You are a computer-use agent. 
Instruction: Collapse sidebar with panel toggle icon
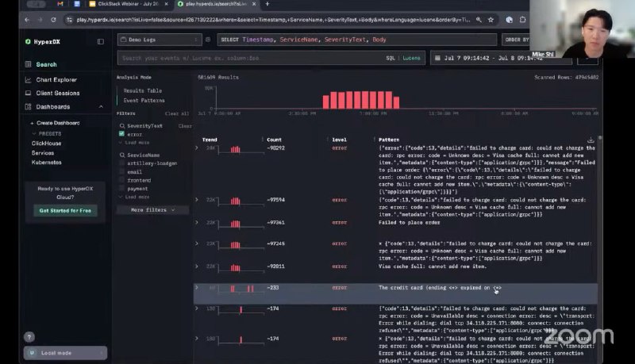[101, 42]
